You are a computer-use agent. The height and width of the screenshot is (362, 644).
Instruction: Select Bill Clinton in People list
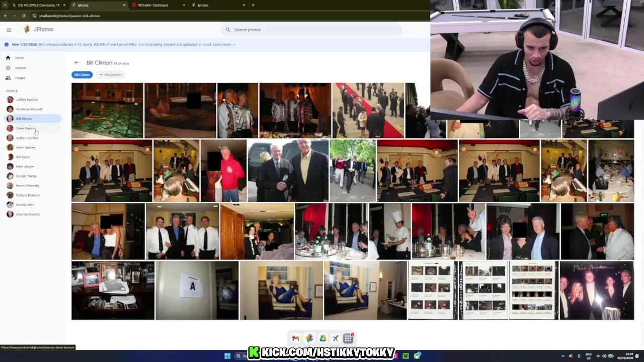32,119
